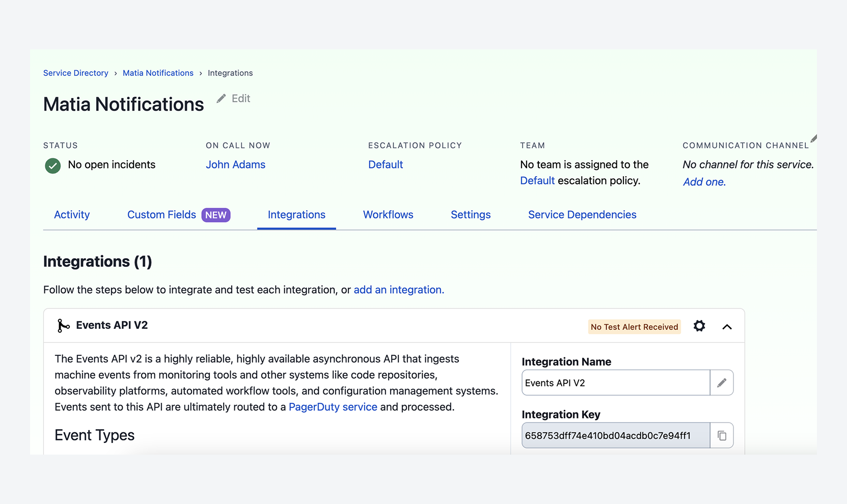Click the Edit pencil beside Matia Notifications title
847x504 pixels.
(x=222, y=98)
